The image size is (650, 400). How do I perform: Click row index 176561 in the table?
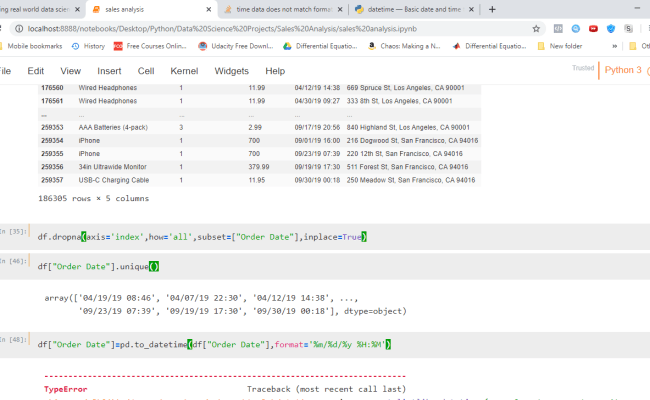click(52, 101)
